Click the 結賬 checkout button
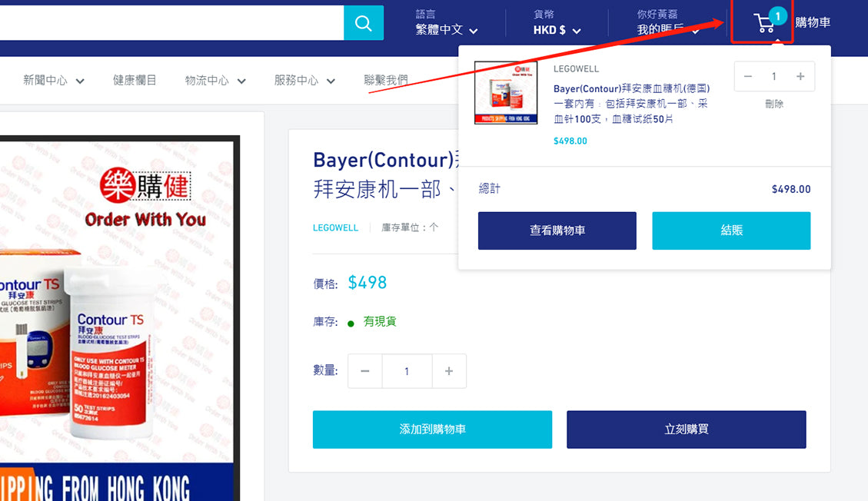The image size is (868, 501). pyautogui.click(x=731, y=231)
